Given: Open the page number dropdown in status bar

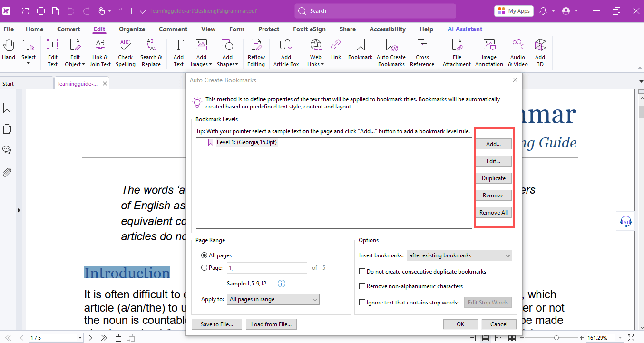Looking at the screenshot, I should click(80, 338).
